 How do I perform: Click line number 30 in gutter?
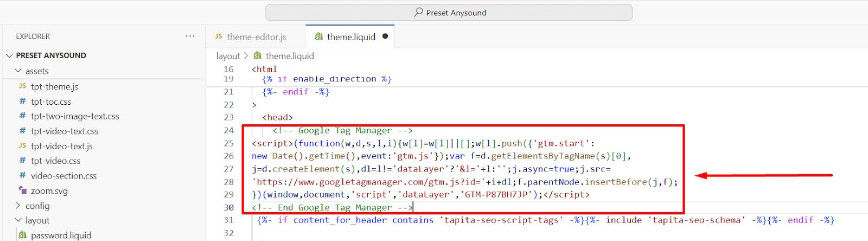pos(228,207)
